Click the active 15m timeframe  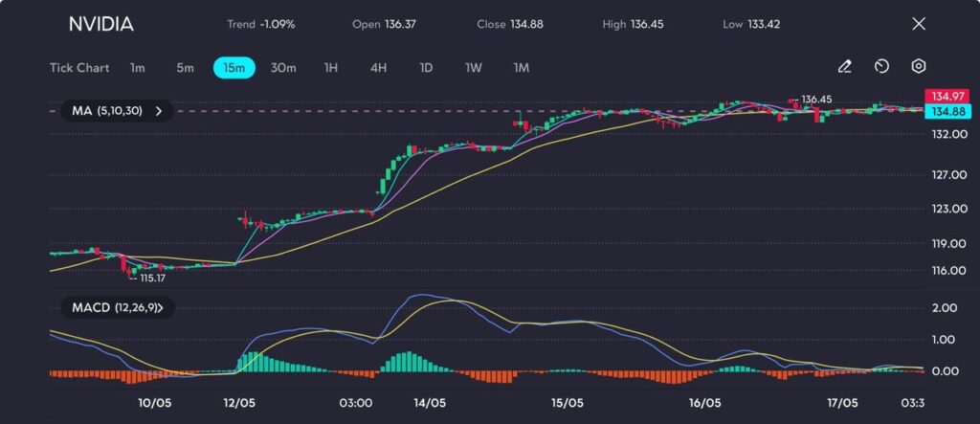click(x=234, y=68)
